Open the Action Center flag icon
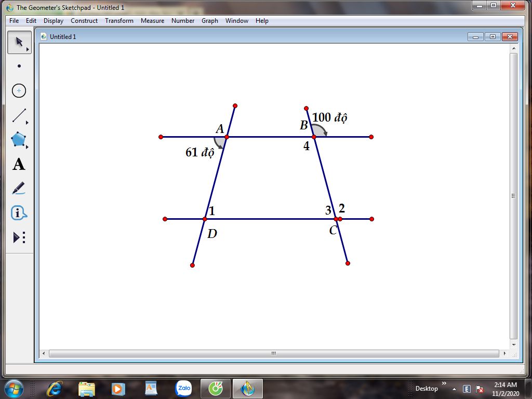The image size is (532, 399). point(480,389)
